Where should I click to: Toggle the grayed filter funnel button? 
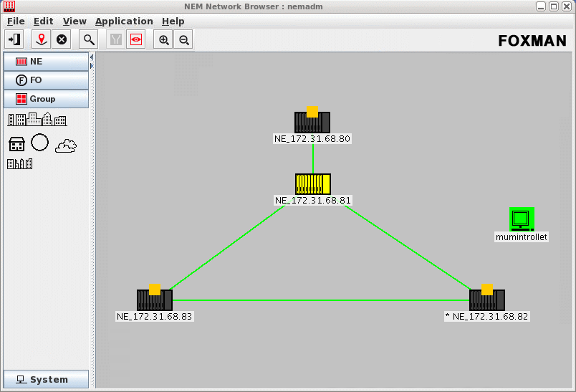click(115, 40)
